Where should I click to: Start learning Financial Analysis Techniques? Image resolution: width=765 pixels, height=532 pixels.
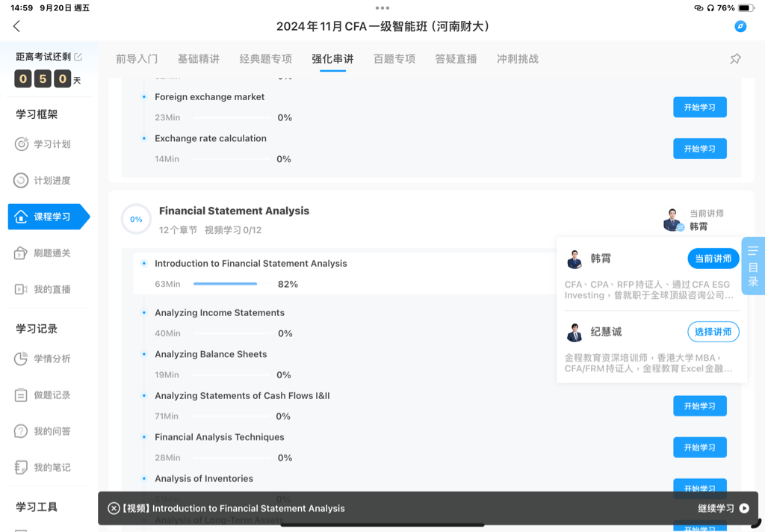tap(699, 448)
